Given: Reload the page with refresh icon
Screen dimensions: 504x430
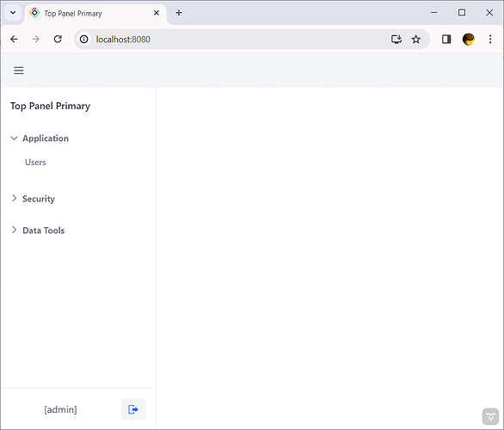Looking at the screenshot, I should tap(58, 40).
